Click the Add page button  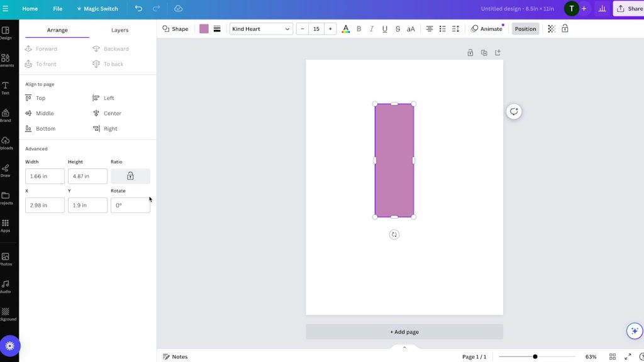pos(404,332)
